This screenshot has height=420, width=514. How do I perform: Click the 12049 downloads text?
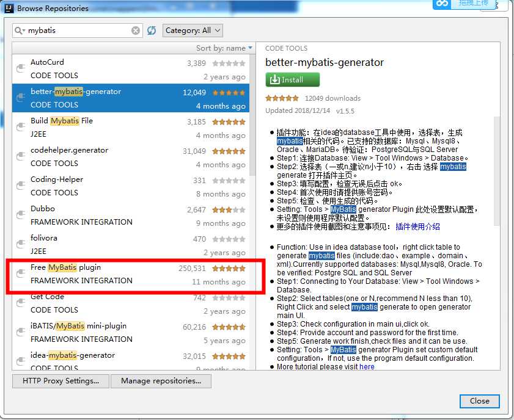332,98
